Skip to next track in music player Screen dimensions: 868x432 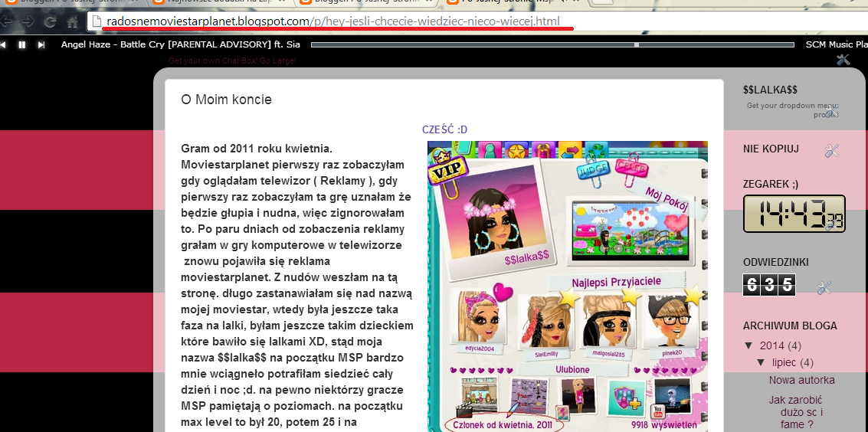41,44
